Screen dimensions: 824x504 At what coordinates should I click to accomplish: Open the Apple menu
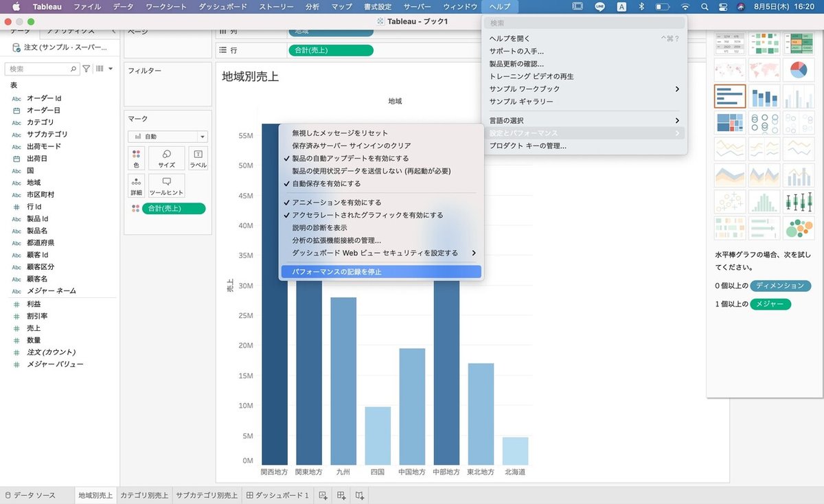click(16, 6)
